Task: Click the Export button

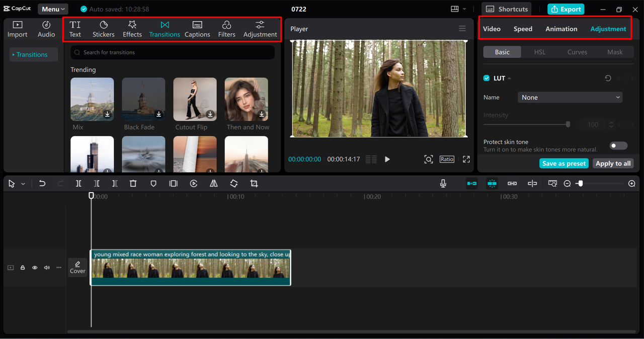Action: pyautogui.click(x=566, y=9)
